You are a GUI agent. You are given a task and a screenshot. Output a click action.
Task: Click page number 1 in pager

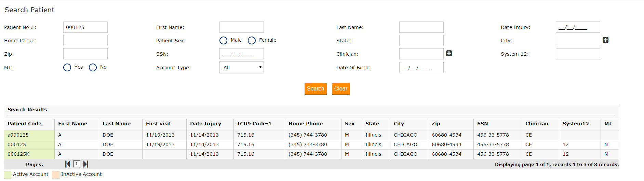pyautogui.click(x=77, y=164)
